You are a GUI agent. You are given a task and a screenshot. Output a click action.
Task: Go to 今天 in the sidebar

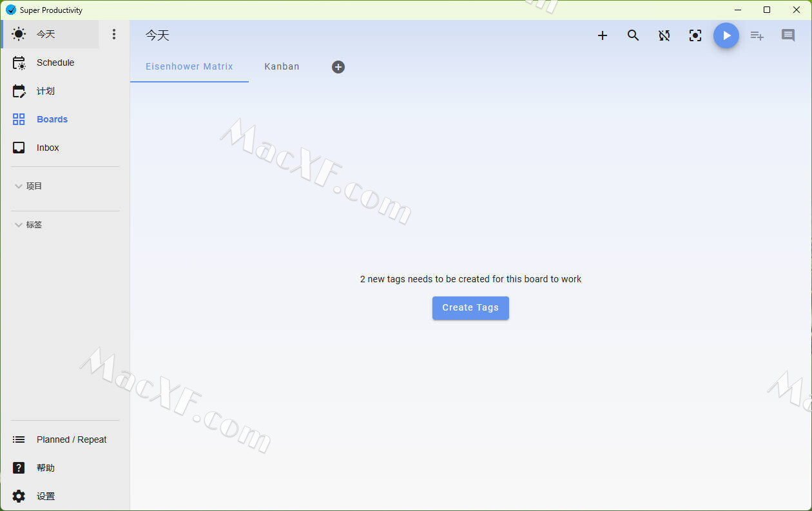pyautogui.click(x=50, y=34)
